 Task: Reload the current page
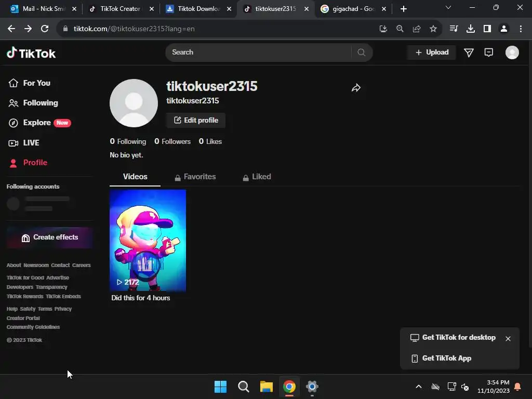click(45, 29)
